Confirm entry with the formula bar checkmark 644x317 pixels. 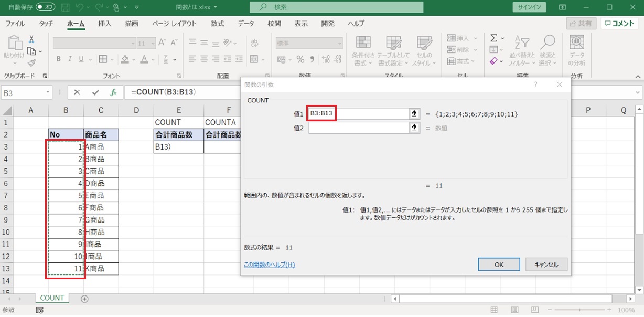tap(95, 92)
